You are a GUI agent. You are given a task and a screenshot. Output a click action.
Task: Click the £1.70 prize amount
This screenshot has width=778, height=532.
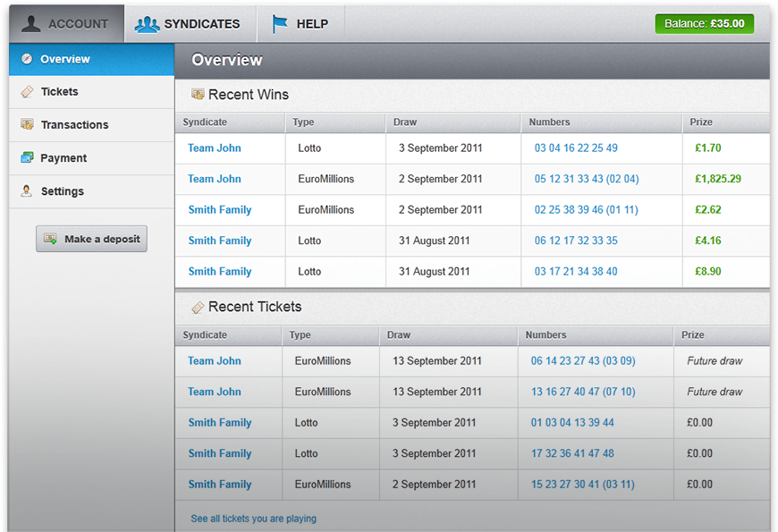click(708, 148)
